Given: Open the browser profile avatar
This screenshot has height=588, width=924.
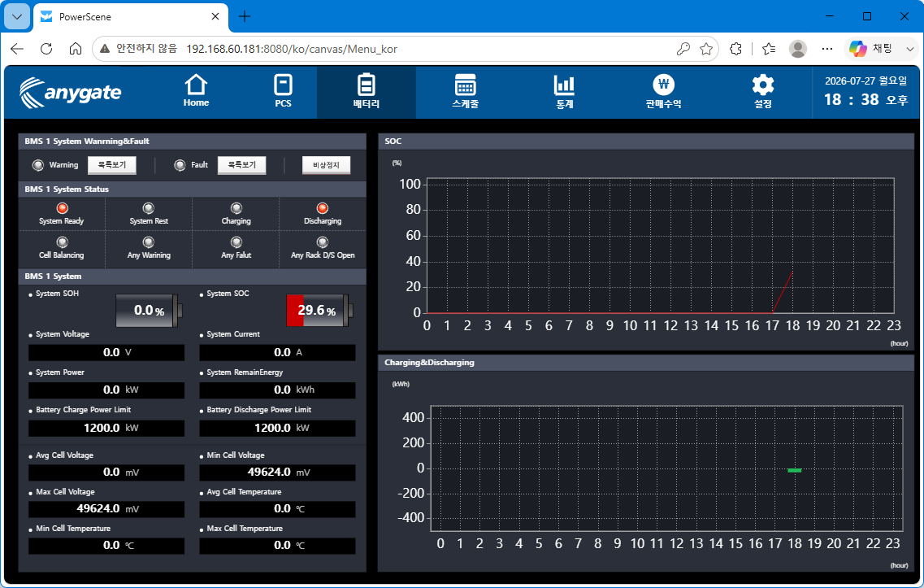Looking at the screenshot, I should [798, 49].
